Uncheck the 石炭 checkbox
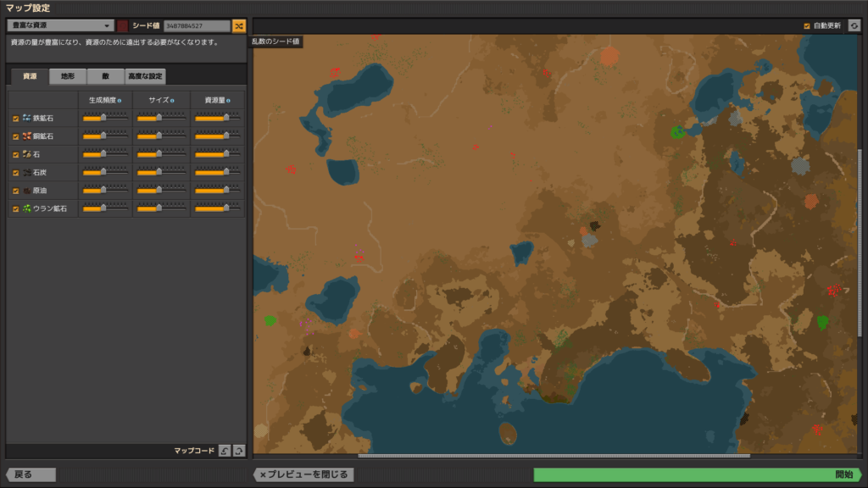The height and width of the screenshot is (488, 868). [x=15, y=173]
